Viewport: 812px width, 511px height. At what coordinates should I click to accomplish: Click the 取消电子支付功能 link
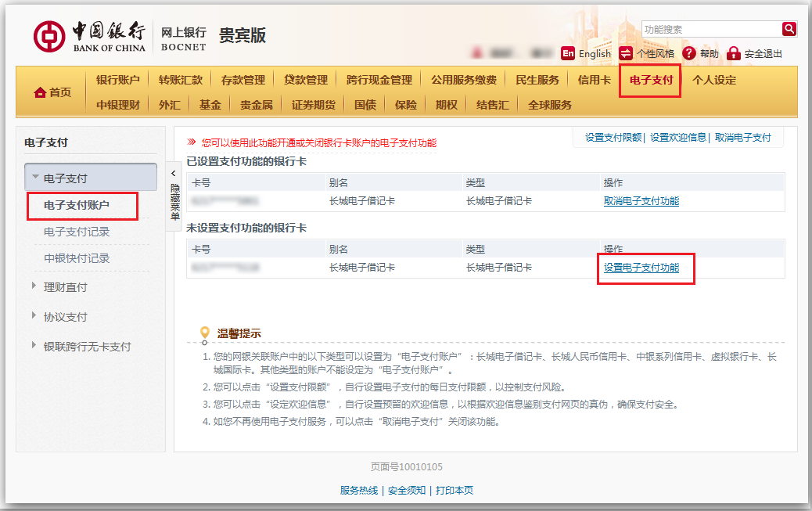click(x=641, y=201)
